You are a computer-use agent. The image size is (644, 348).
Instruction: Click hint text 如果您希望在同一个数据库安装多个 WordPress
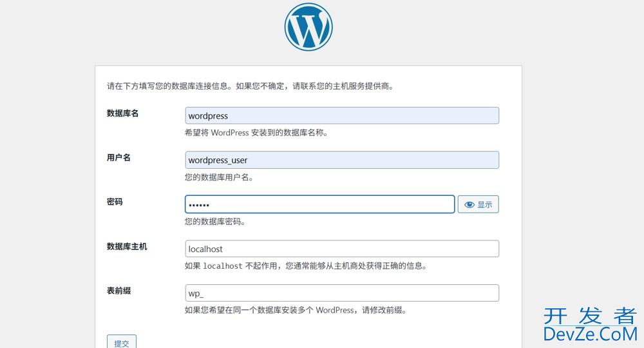269,310
